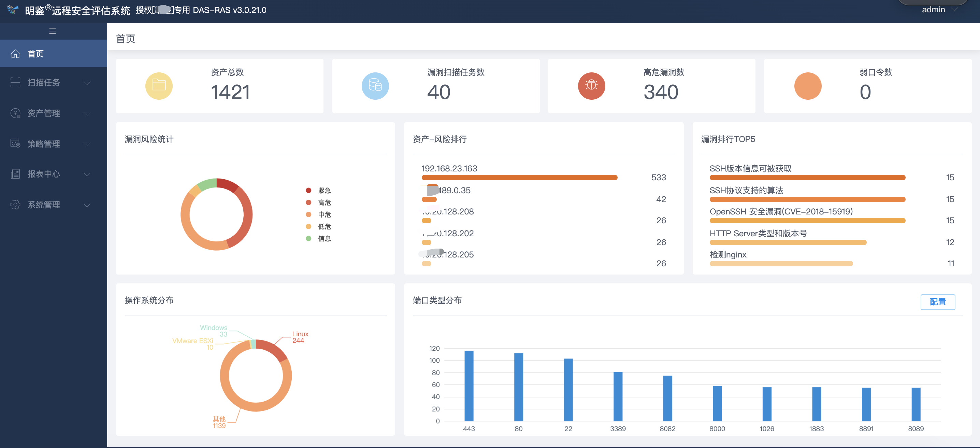Screen dimensions: 980x448
Task: Click the 配置 button
Action: [x=937, y=302]
